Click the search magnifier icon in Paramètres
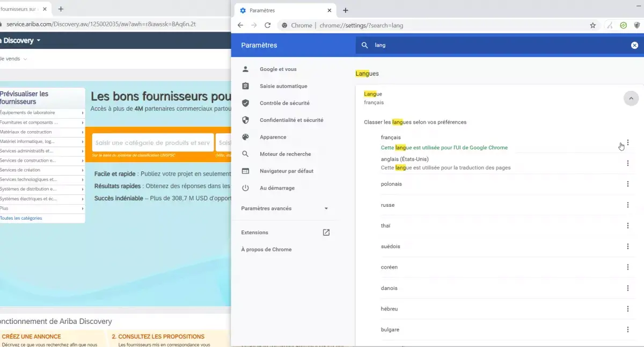644x347 pixels. coord(365,46)
